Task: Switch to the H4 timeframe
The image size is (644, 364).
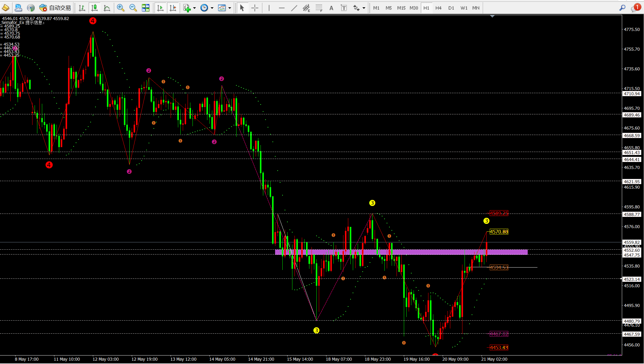Action: point(438,8)
